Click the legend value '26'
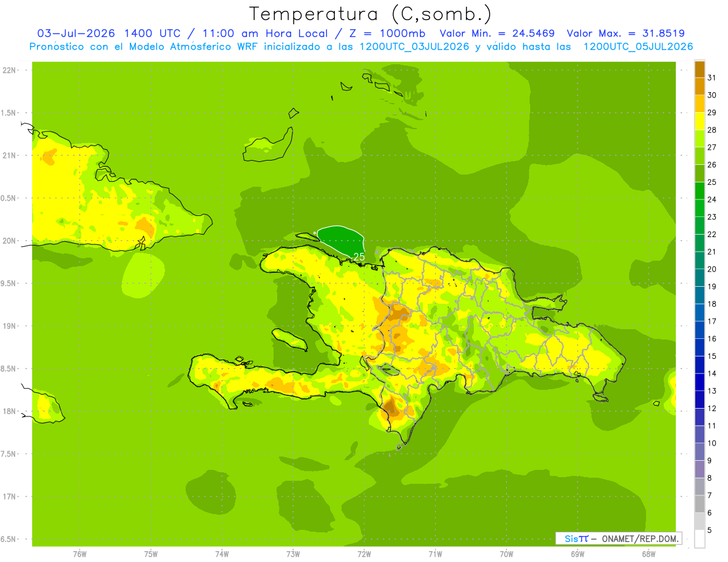728x562 pixels. click(x=712, y=165)
